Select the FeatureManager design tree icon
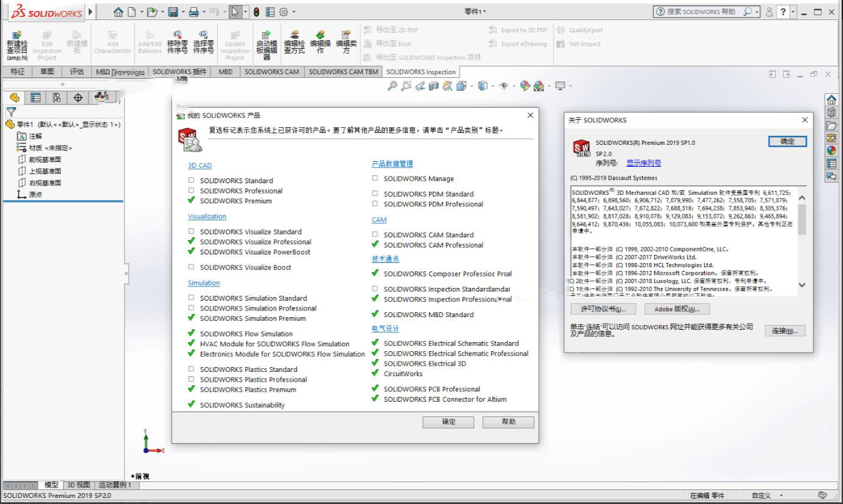 tap(15, 97)
